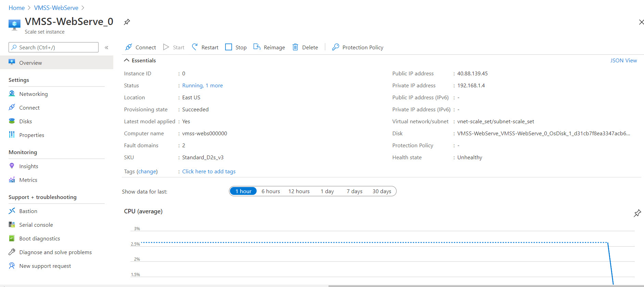Screen dimensions: 644x287
Task: Click the Restart toolbar icon
Action: coord(195,47)
